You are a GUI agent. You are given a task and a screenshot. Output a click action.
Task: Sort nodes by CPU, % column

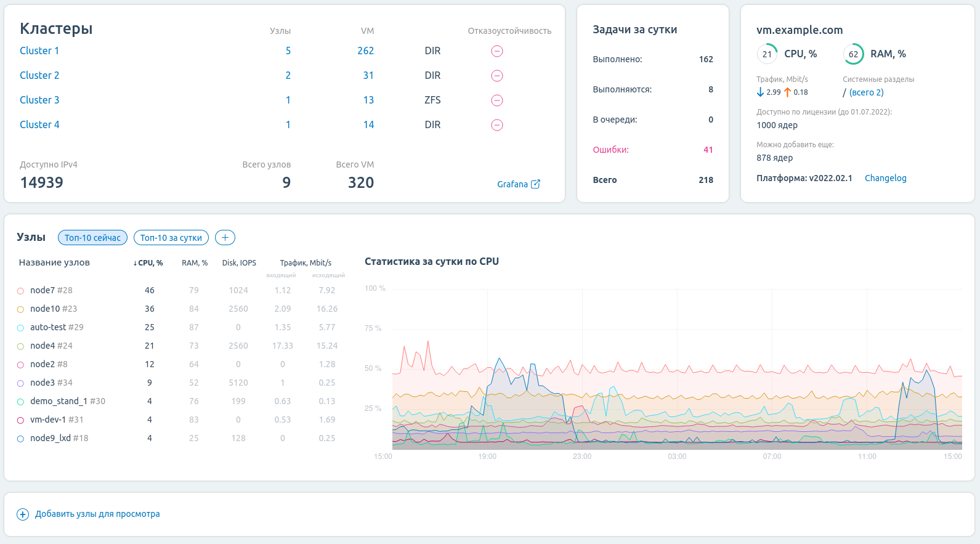(x=148, y=263)
